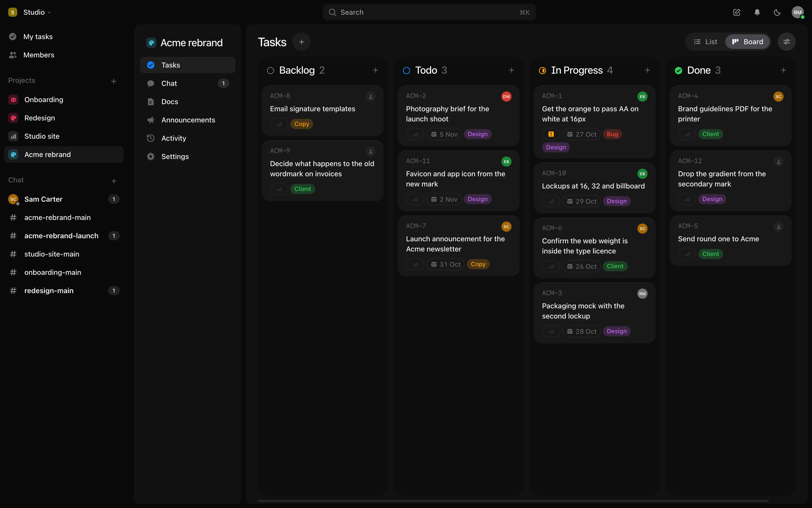Image resolution: width=812 pixels, height=508 pixels.
Task: Create a new task next to Tasks heading
Action: click(301, 42)
